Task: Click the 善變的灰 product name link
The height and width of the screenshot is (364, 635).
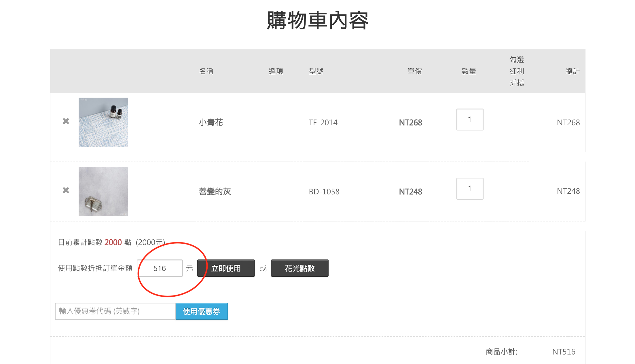Action: 215,192
